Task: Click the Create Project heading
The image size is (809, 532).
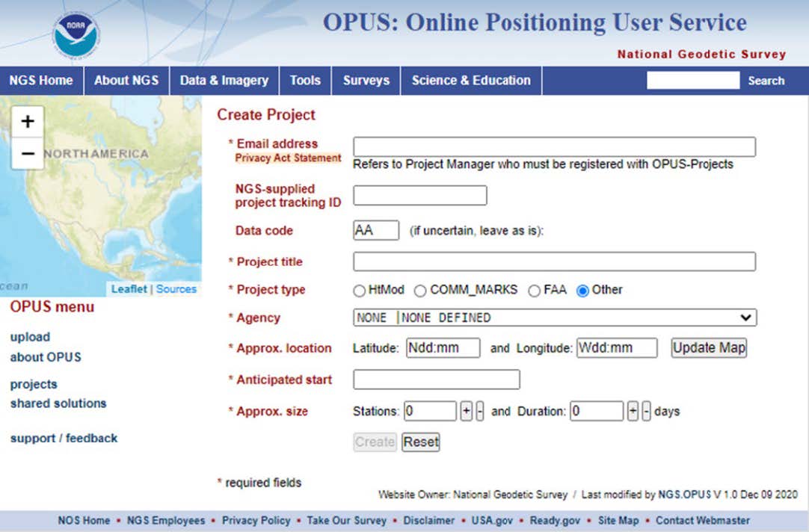Action: tap(265, 114)
